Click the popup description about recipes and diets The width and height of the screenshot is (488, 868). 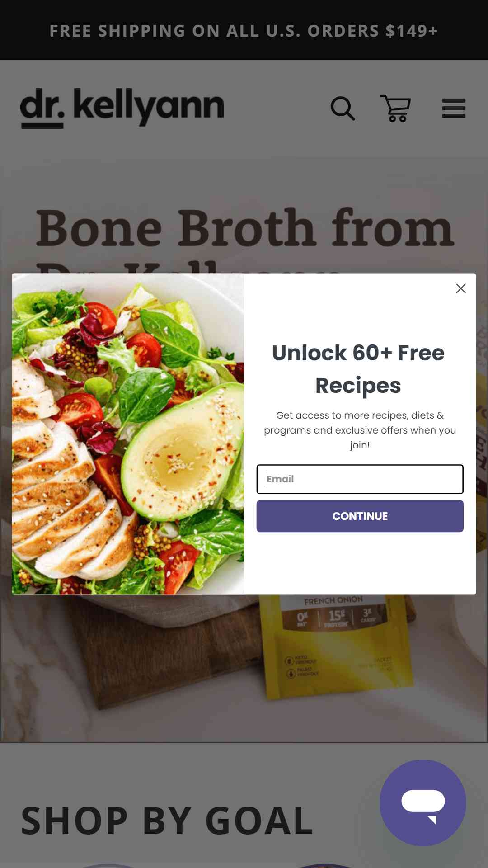click(x=360, y=430)
